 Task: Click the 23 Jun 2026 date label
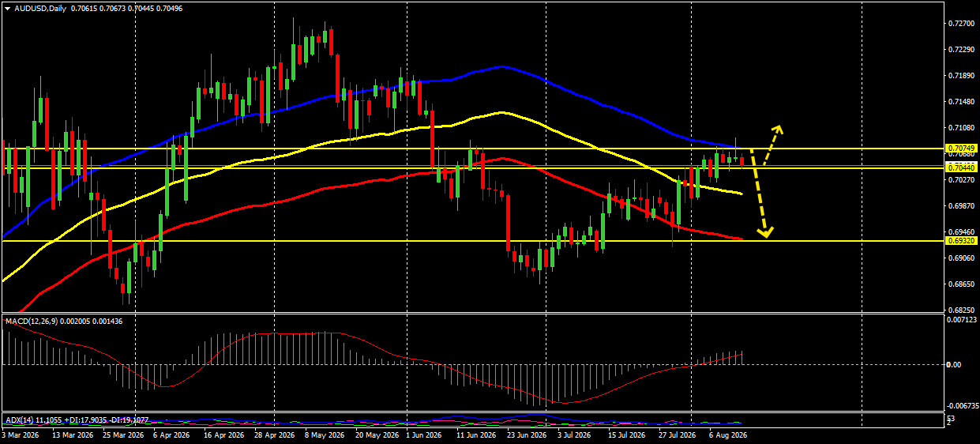pyautogui.click(x=527, y=435)
